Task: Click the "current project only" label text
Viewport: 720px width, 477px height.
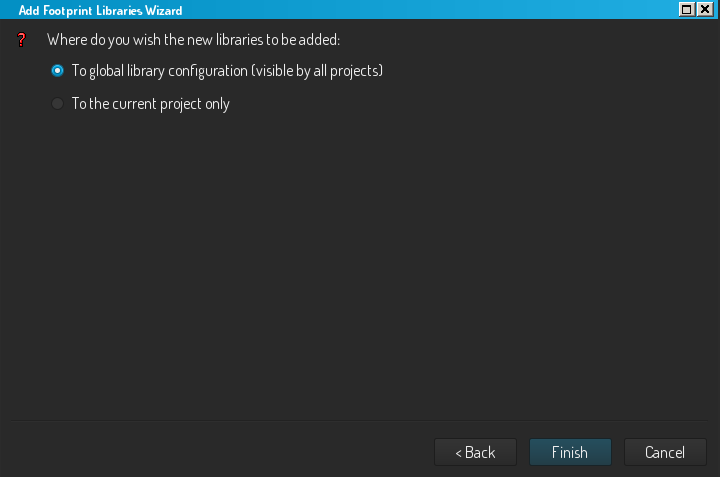Action: [178, 104]
